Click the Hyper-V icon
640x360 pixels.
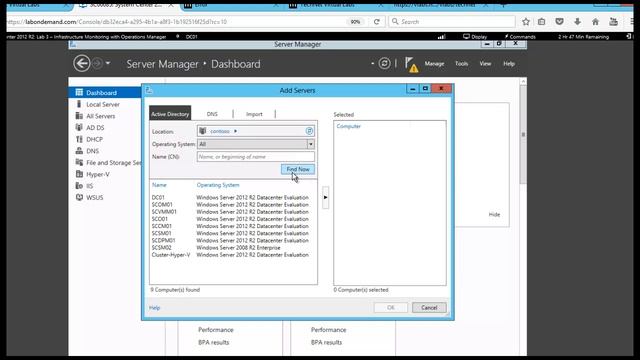(x=79, y=174)
